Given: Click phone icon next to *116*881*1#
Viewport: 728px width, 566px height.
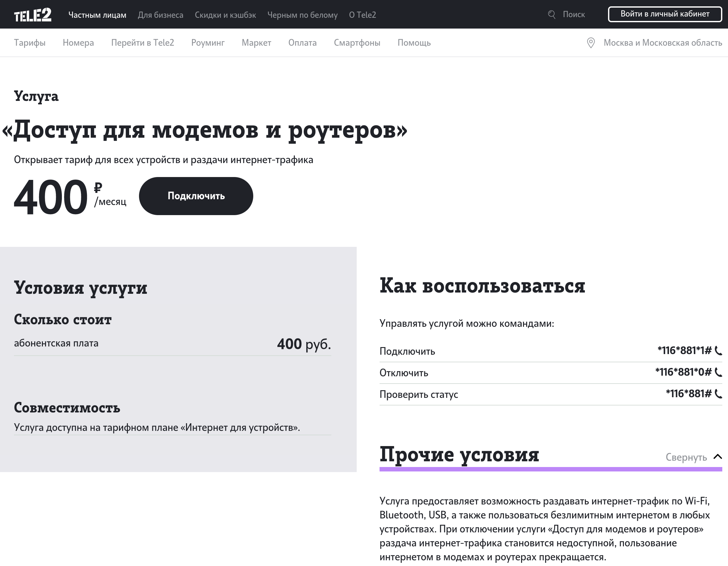Looking at the screenshot, I should click(719, 350).
